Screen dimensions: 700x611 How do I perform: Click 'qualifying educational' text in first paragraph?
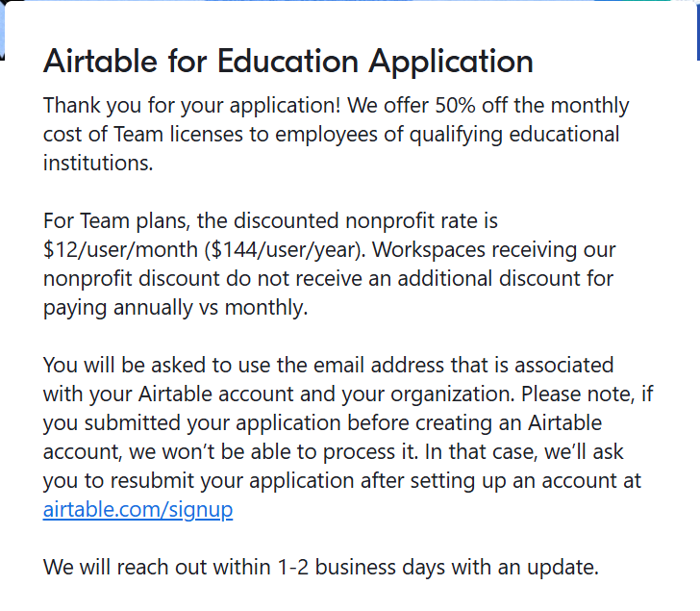pyautogui.click(x=514, y=135)
